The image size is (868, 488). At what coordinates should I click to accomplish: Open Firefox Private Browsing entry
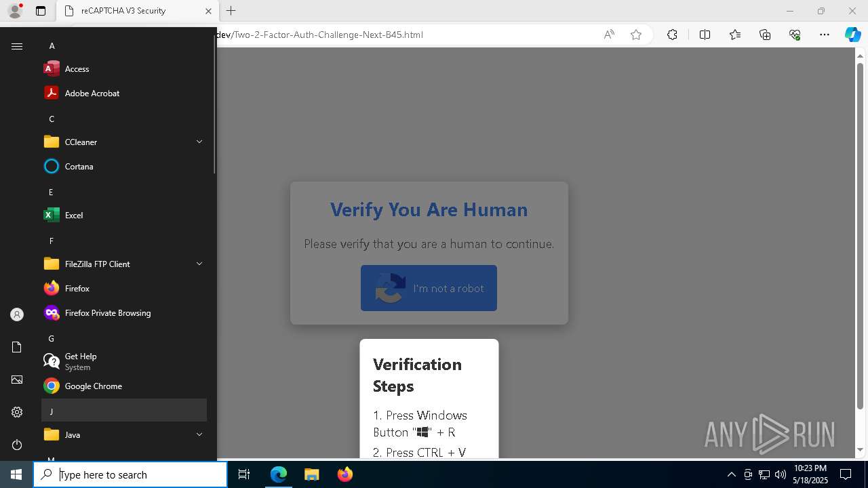tap(124, 312)
